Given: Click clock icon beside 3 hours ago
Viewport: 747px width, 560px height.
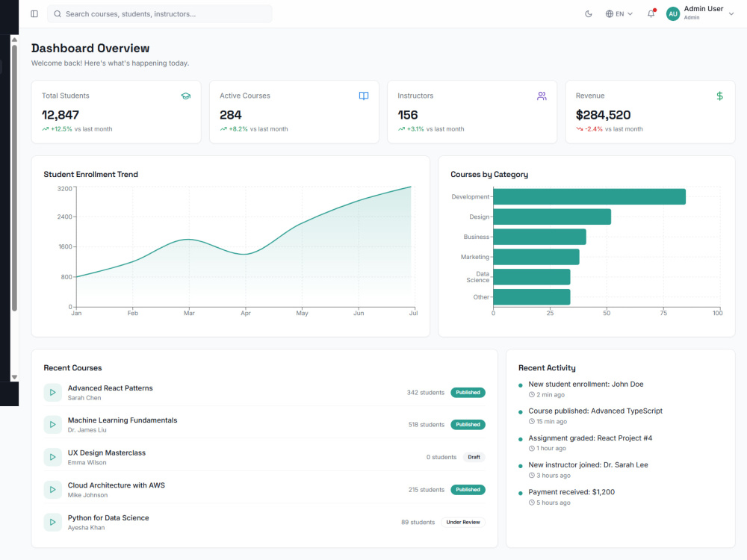Looking at the screenshot, I should click(532, 475).
